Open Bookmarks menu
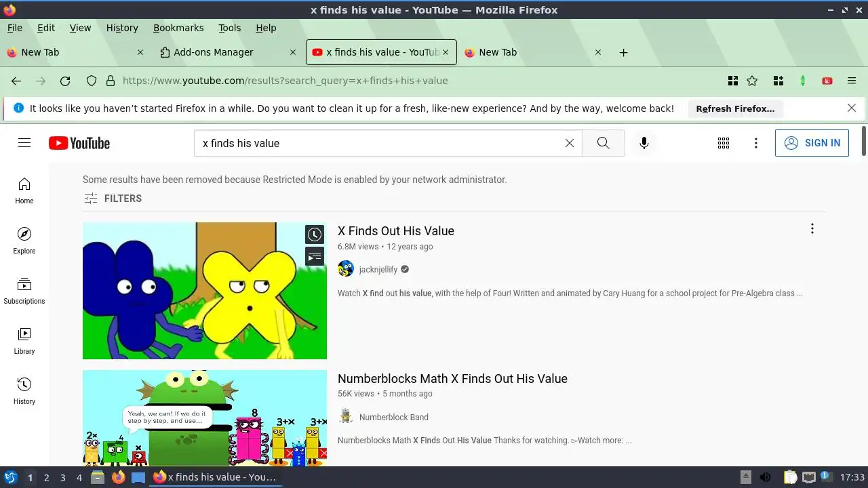The width and height of the screenshot is (868, 488). click(x=178, y=28)
